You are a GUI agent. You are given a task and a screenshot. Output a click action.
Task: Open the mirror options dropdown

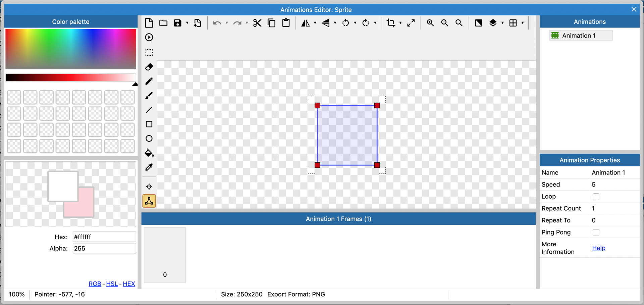pyautogui.click(x=315, y=23)
